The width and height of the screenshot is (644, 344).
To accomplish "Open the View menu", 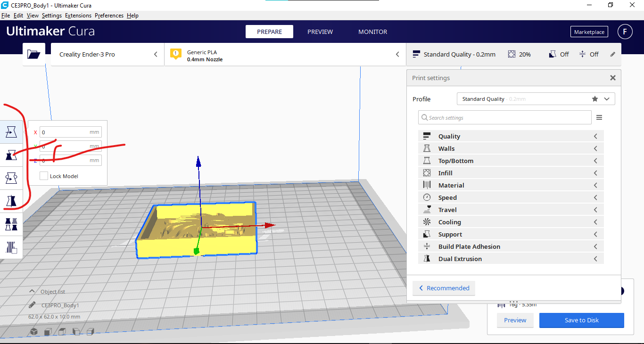I will (33, 16).
